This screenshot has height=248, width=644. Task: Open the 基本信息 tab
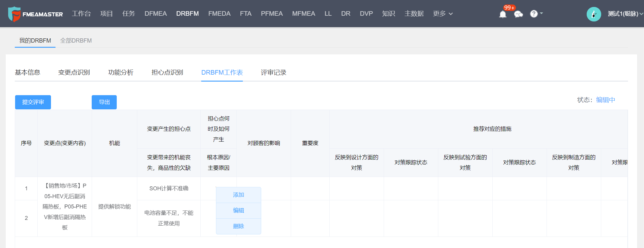27,72
